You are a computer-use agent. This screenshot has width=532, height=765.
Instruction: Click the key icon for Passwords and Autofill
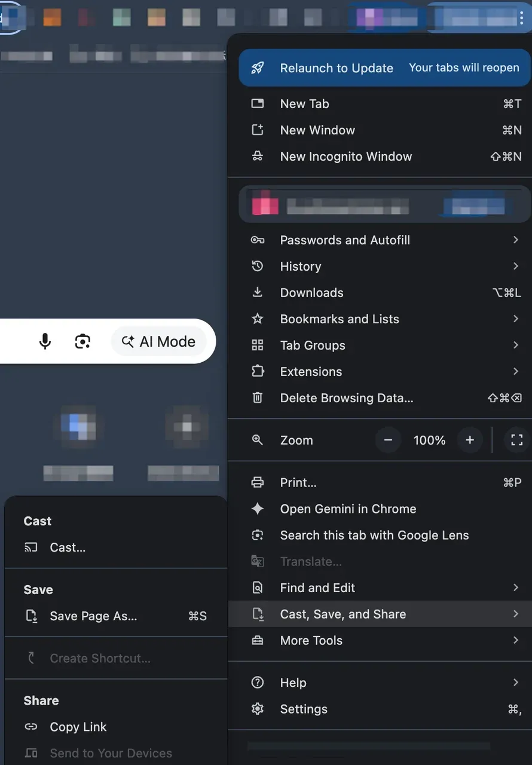click(258, 240)
